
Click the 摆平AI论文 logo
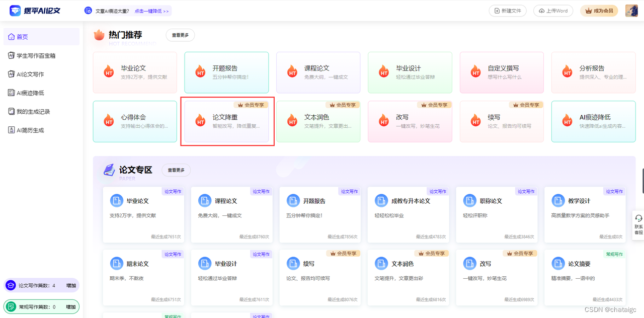[x=35, y=10]
